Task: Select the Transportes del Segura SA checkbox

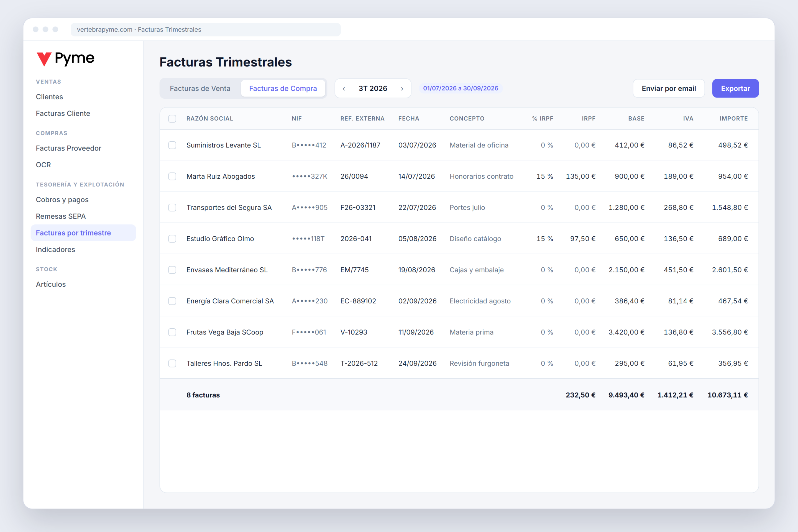Action: tap(172, 208)
